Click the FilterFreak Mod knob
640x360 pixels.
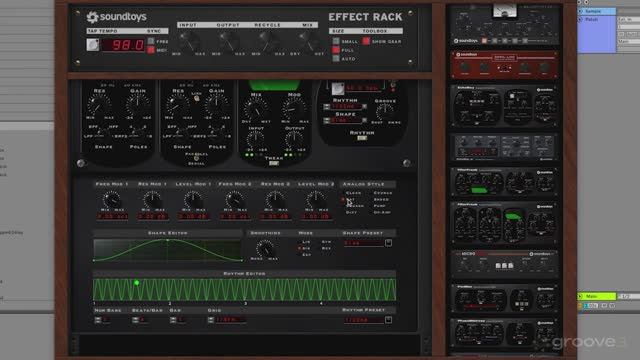[293, 109]
